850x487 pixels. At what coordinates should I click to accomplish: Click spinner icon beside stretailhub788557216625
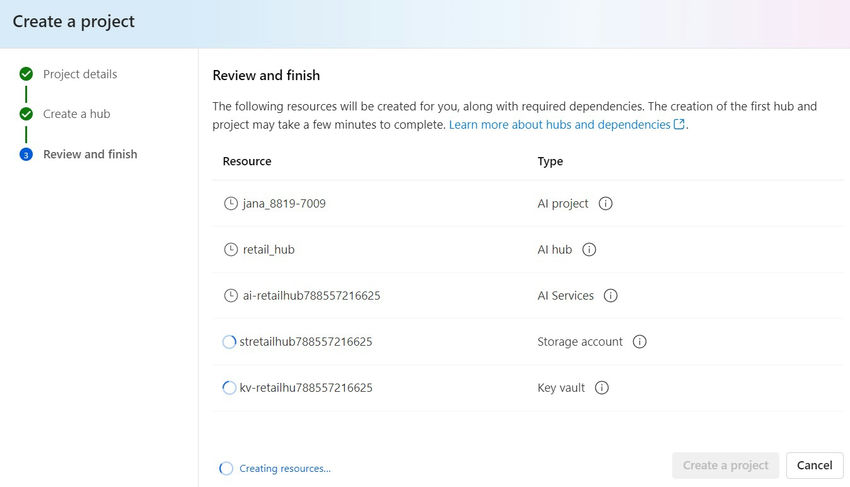229,341
